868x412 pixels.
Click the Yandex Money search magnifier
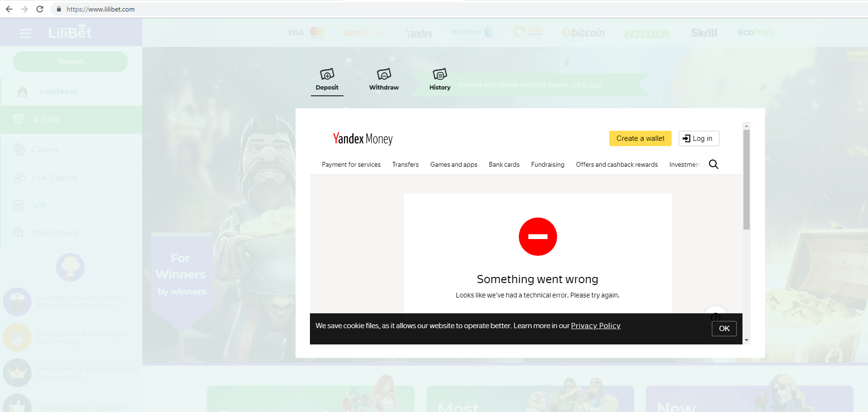coord(713,164)
